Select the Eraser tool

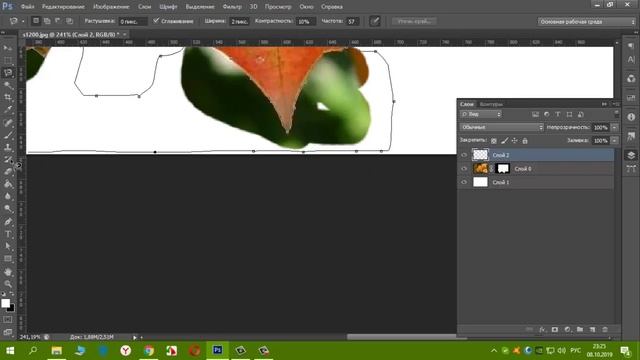click(8, 171)
